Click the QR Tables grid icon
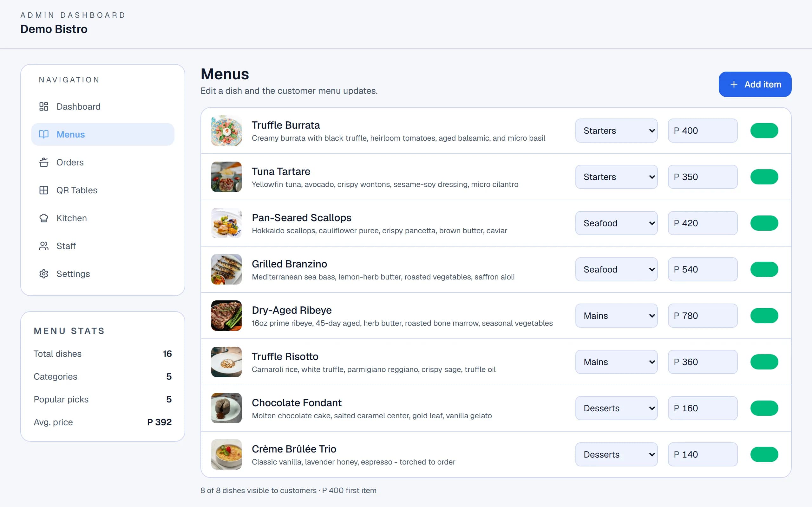The image size is (812, 507). [44, 190]
